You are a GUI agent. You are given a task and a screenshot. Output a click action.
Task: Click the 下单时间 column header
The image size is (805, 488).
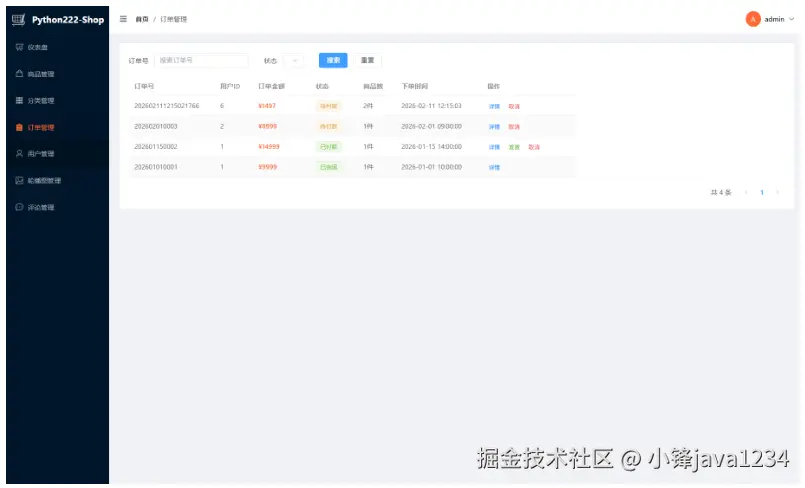(414, 86)
